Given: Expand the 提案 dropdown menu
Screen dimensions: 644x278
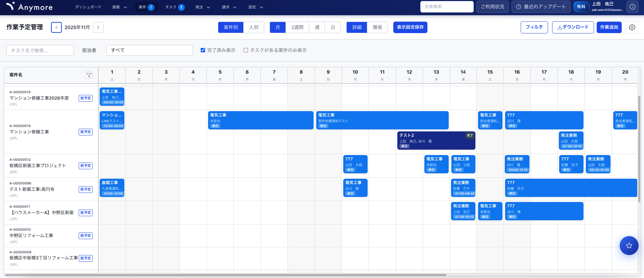Looking at the screenshot, I should 120,7.
